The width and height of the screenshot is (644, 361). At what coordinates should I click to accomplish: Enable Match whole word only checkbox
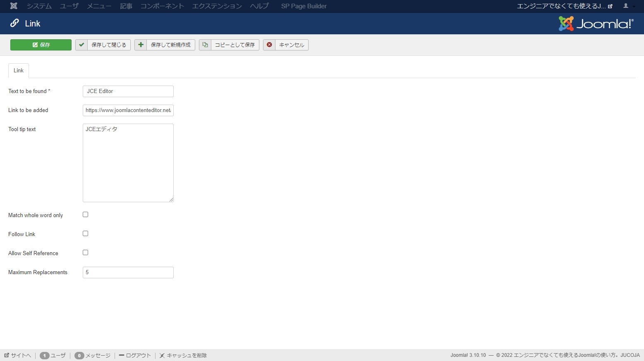point(85,215)
